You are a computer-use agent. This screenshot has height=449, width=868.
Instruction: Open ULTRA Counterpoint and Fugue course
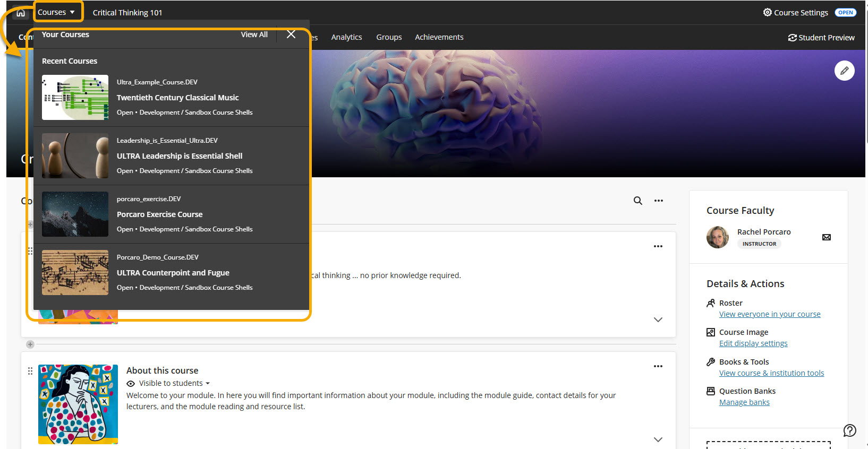click(x=173, y=273)
